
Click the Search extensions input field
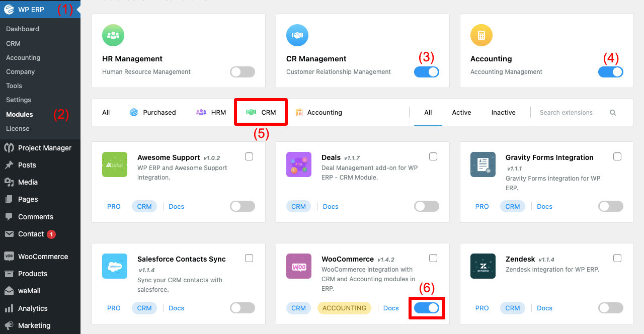pos(570,113)
